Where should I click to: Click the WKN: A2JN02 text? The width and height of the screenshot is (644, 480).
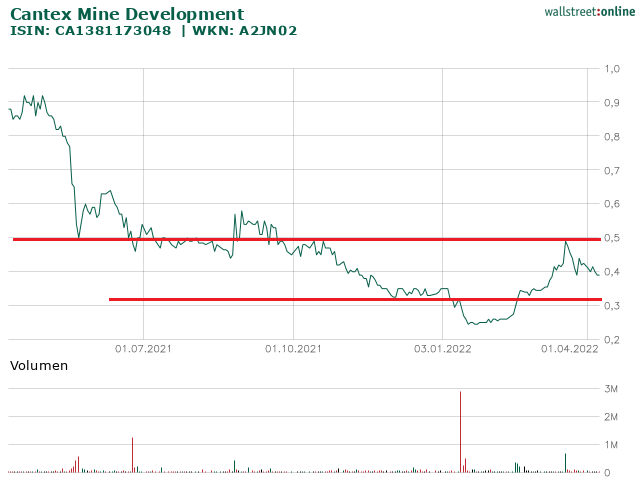[x=245, y=31]
